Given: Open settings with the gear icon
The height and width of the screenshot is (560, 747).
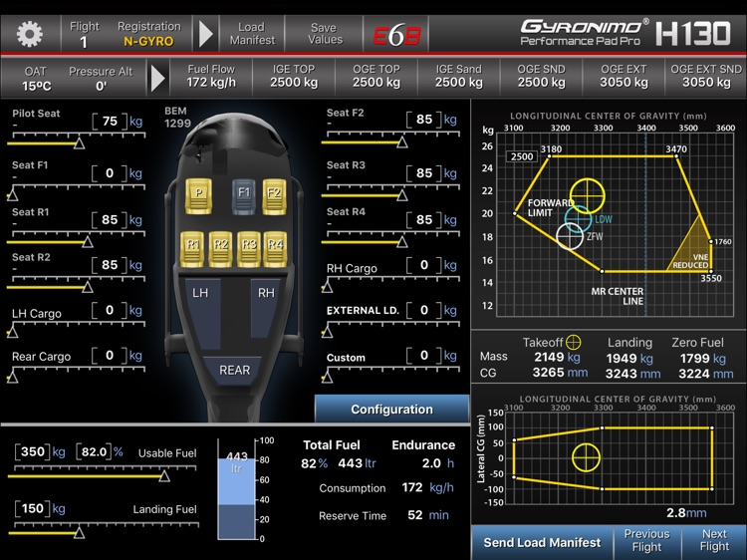Looking at the screenshot, I should (30, 34).
